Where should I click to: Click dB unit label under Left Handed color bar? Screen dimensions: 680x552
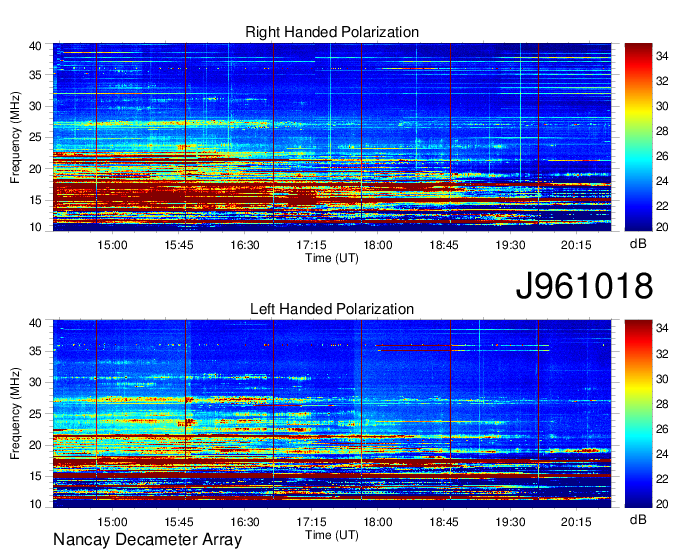pos(638,519)
